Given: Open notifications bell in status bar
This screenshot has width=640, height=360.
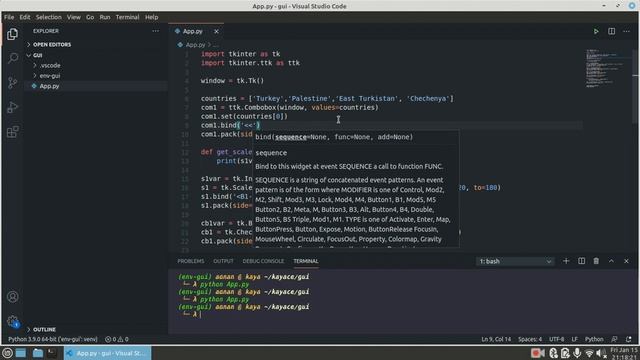Looking at the screenshot, I should (629, 339).
